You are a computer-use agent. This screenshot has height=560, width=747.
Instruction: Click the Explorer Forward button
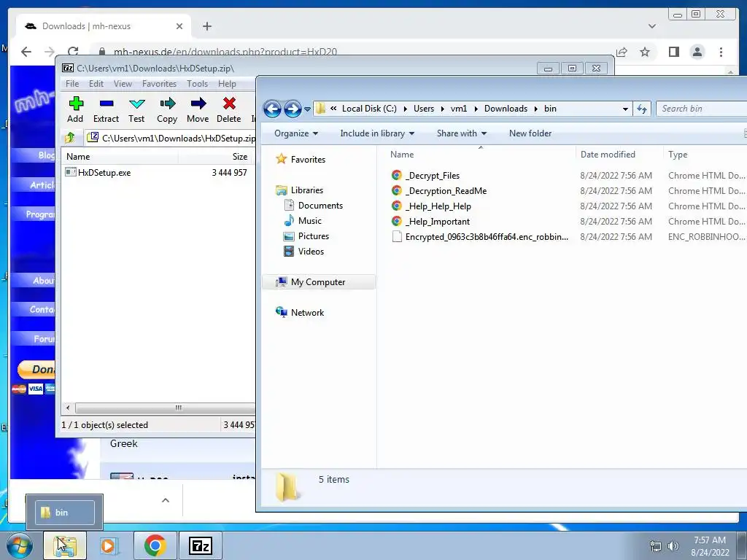[293, 109]
